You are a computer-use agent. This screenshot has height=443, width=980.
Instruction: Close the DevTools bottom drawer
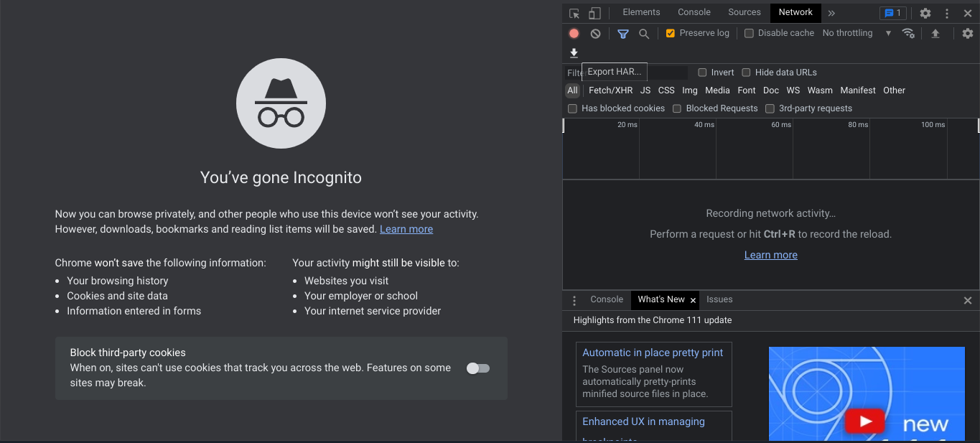[968, 300]
